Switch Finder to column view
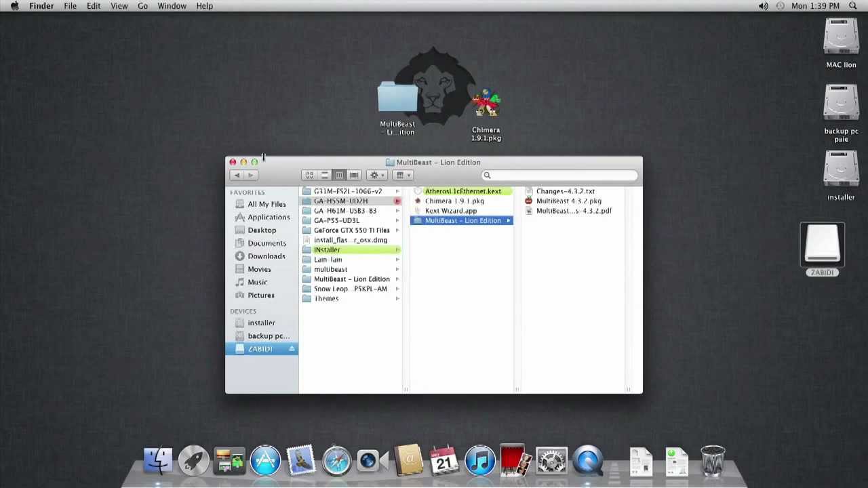The image size is (868, 488). 339,175
